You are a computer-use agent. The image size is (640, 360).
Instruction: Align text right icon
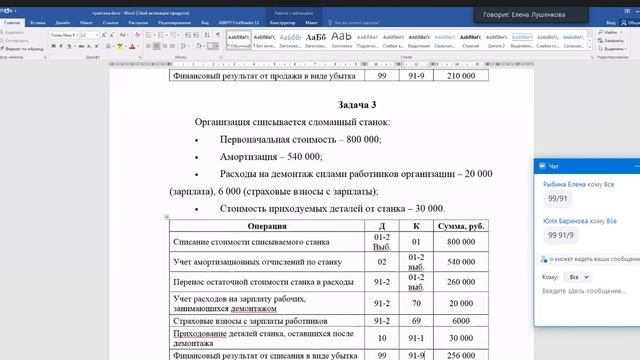164,46
